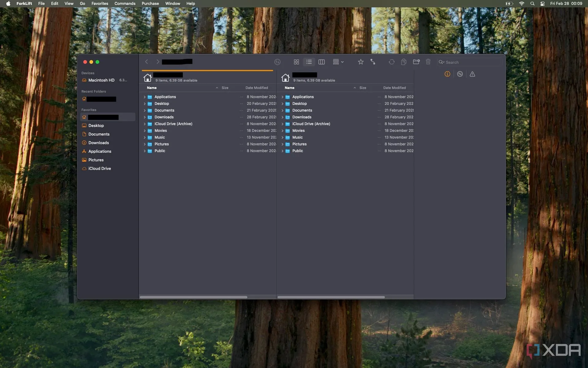Select the Music folder icon in the left pane
The width and height of the screenshot is (588, 368).
[150, 137]
